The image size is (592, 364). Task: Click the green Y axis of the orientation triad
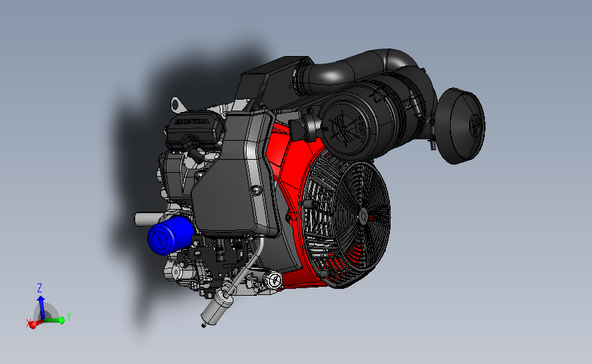pyautogui.click(x=54, y=321)
